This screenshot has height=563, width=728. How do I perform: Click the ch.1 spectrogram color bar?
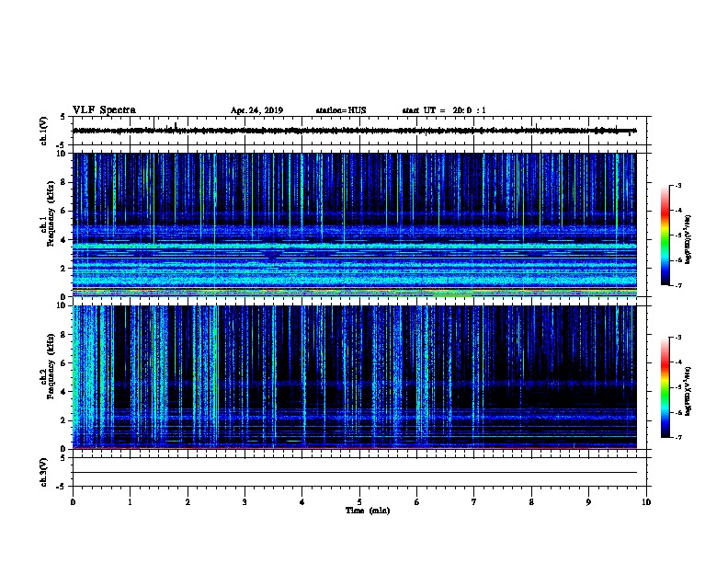pos(665,236)
